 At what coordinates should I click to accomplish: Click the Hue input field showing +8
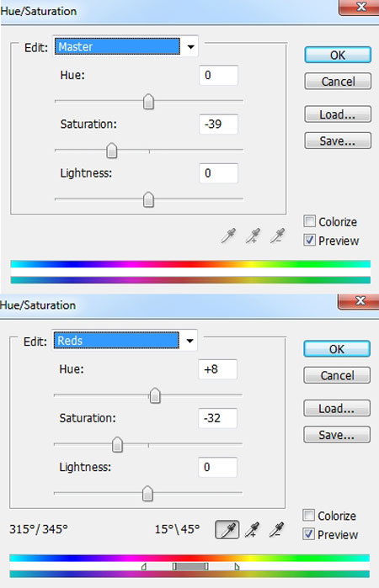217,369
